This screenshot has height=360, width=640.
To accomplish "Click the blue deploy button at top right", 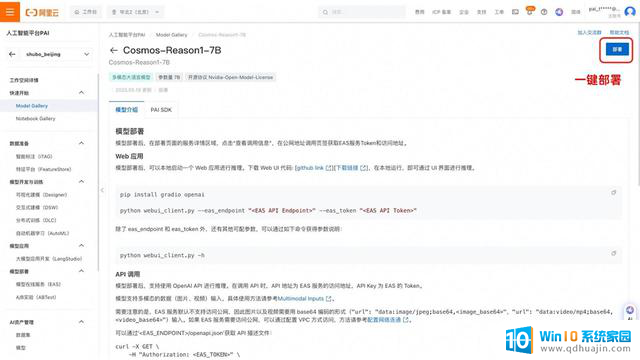I will coord(617,49).
